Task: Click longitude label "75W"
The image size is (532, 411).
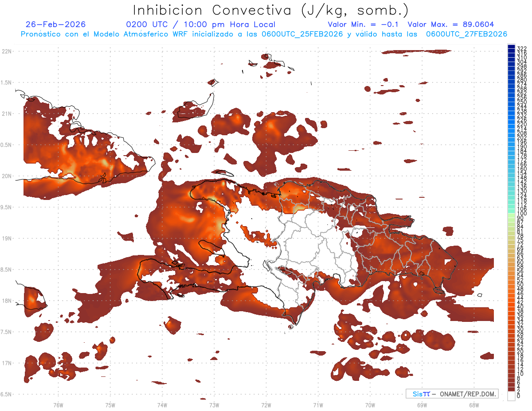Action: point(110,405)
